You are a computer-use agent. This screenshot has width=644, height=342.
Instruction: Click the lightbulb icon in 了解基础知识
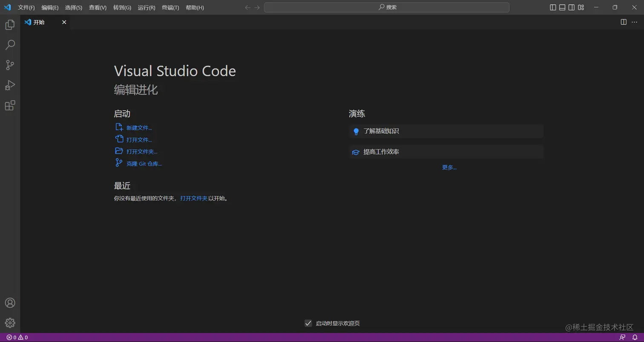pyautogui.click(x=356, y=131)
